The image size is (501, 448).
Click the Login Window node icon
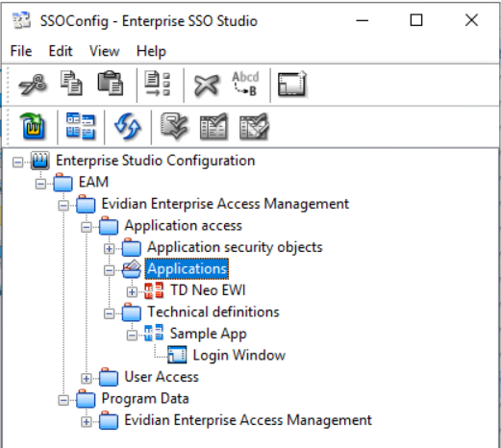(177, 355)
